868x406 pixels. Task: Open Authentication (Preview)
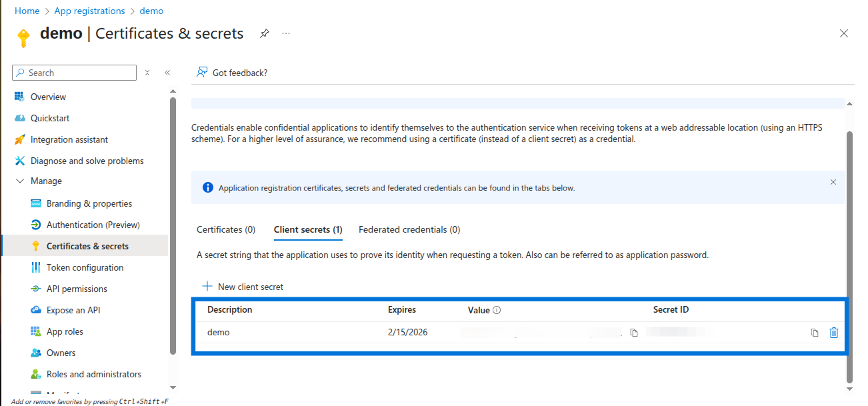coord(93,225)
